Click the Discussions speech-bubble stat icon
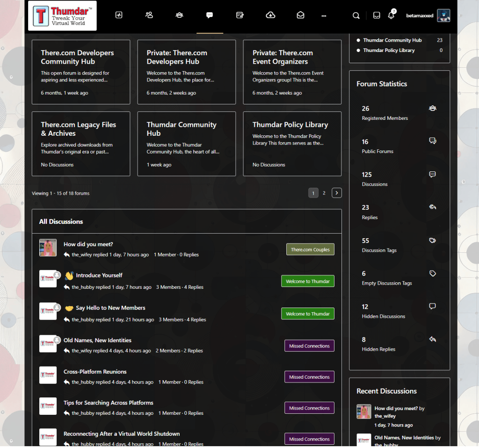This screenshot has width=479, height=448. click(x=433, y=174)
